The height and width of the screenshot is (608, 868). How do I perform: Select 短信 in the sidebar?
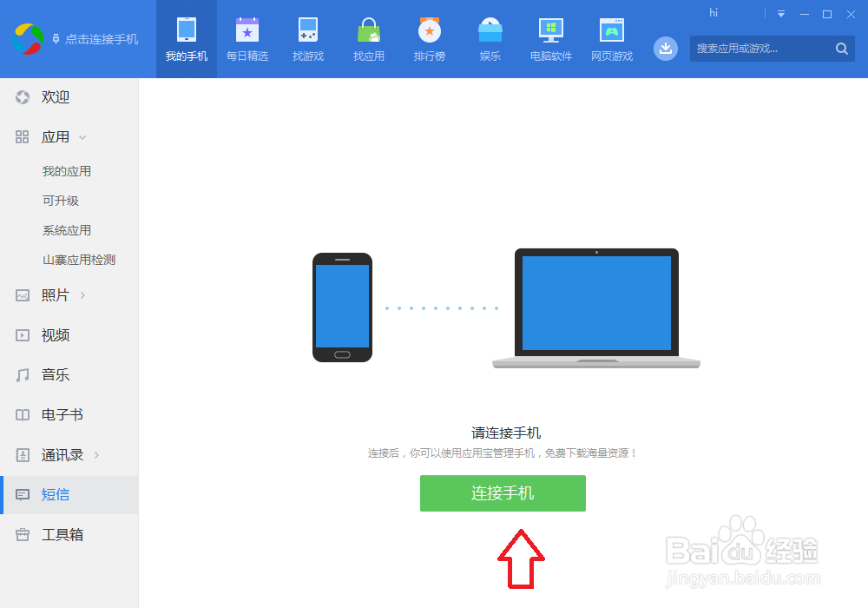click(x=69, y=495)
